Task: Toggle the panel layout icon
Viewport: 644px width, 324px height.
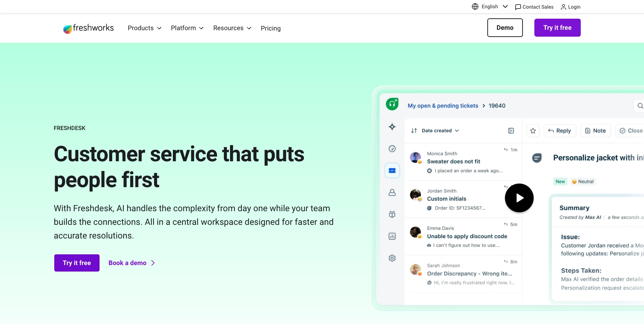Action: 511,131
